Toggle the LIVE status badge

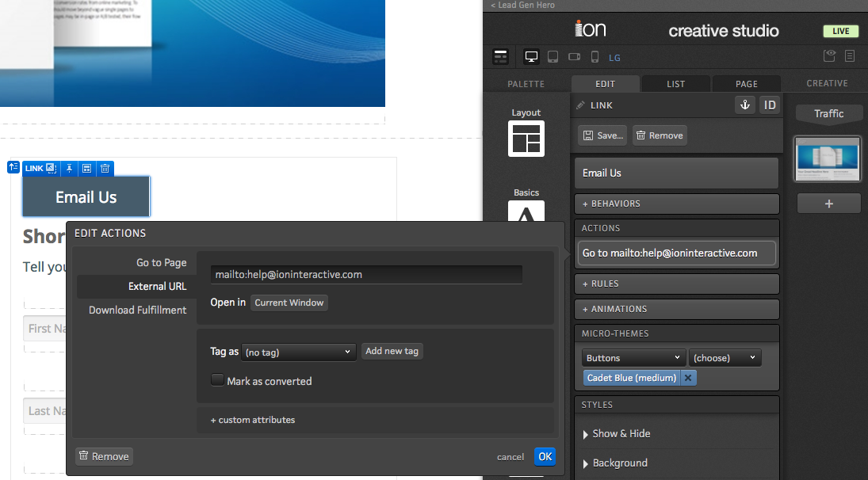point(840,32)
